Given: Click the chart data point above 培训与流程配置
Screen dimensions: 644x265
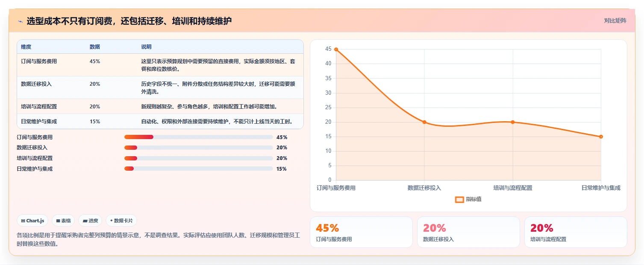Looking at the screenshot, I should pyautogui.click(x=513, y=122).
